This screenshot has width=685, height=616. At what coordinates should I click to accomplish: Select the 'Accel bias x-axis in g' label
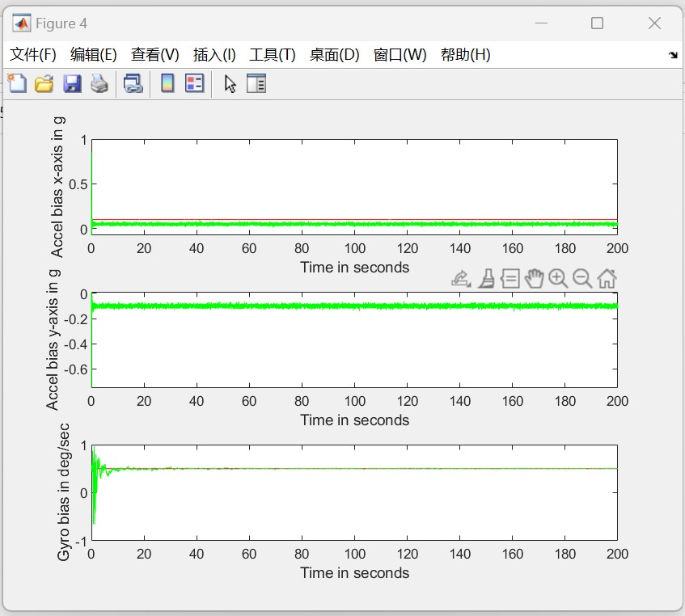tap(57, 188)
